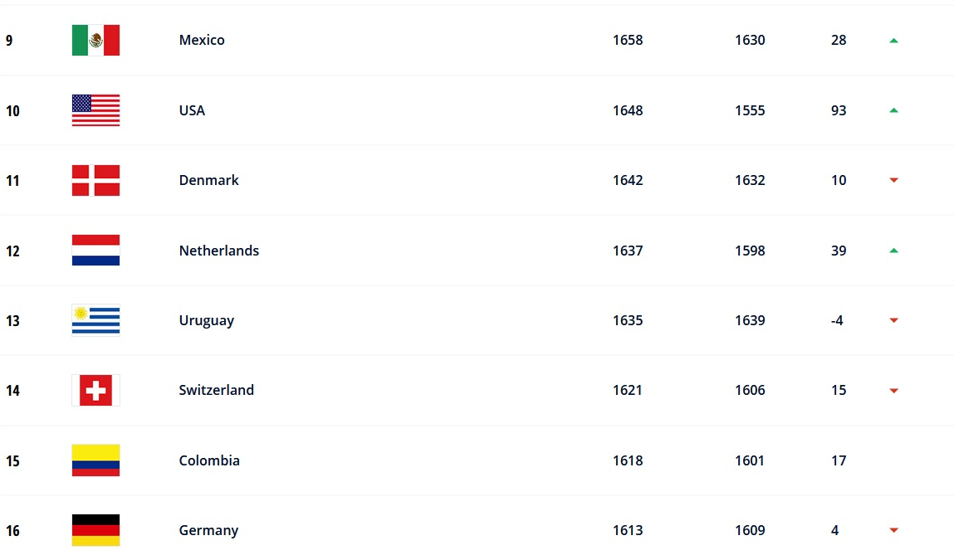This screenshot has height=560, width=954.
Task: Click the Switzerland flag icon
Action: pyautogui.click(x=95, y=390)
